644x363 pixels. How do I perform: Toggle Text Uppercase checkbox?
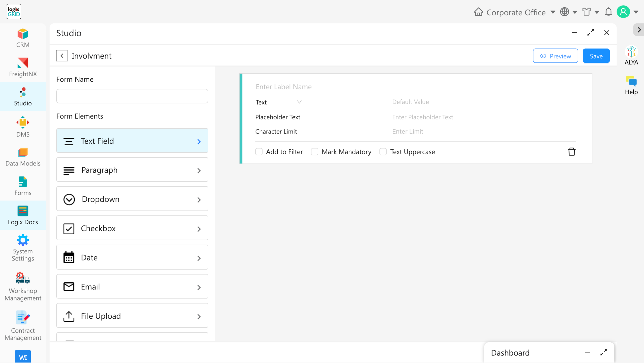point(383,152)
